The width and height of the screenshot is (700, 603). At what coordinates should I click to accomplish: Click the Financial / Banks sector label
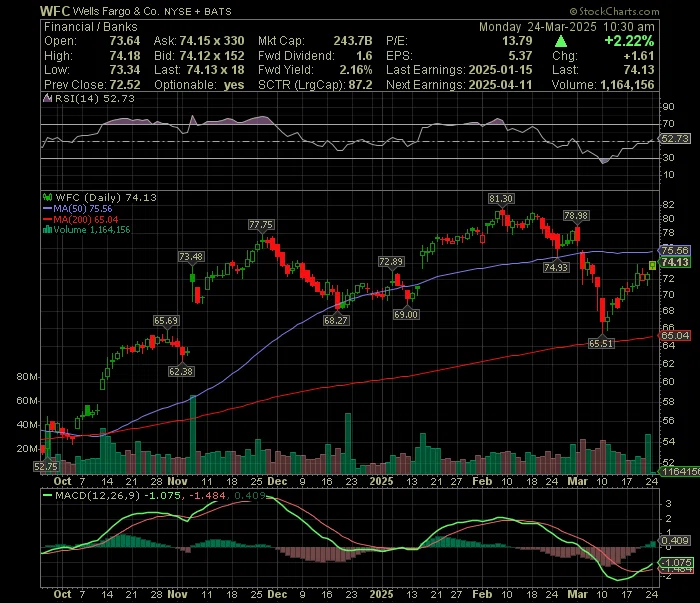click(91, 27)
